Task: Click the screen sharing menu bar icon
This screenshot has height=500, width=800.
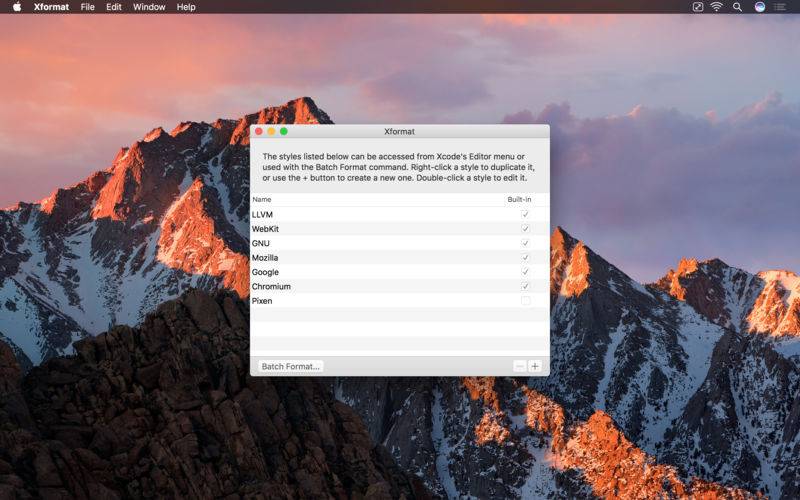Action: coord(697,7)
